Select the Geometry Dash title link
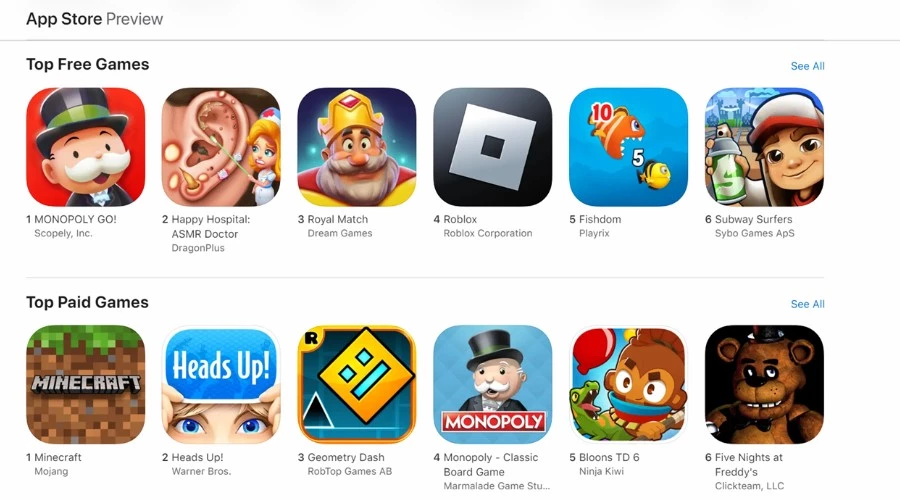The image size is (900, 500). (346, 458)
